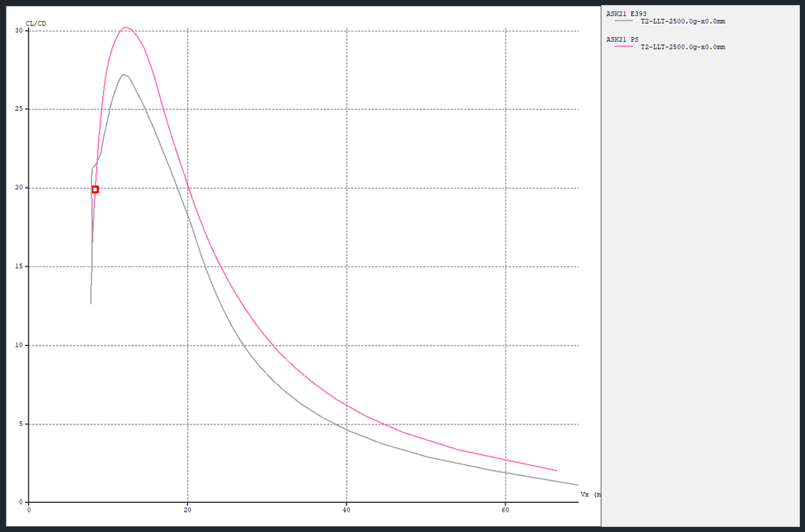Click the right end of the pink curve
Viewport: 805px width, 532px height.
click(x=557, y=471)
